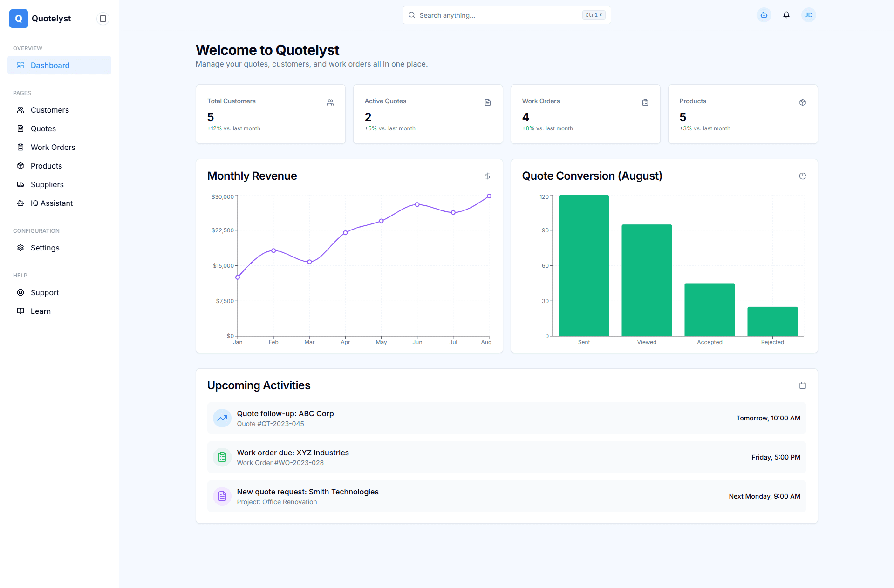
Task: Click the Search anything input field
Action: [x=506, y=15]
